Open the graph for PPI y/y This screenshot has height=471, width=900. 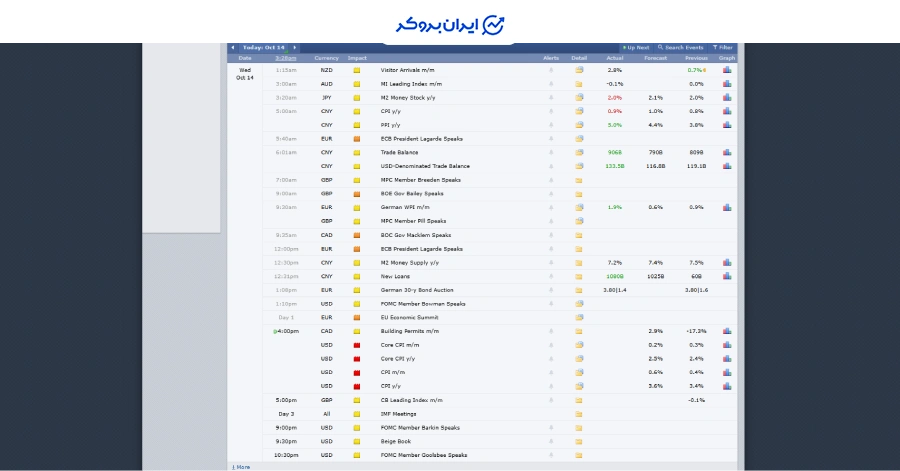click(727, 125)
